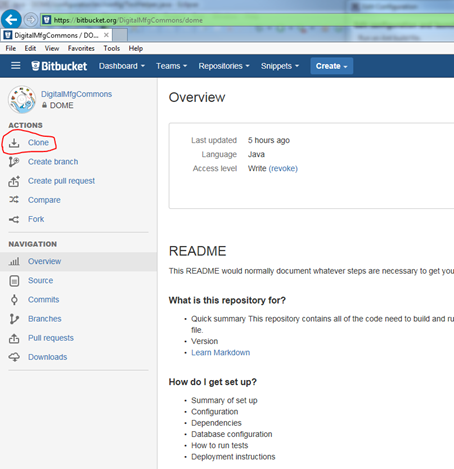The width and height of the screenshot is (454, 469).
Task: Click the DigitalMfgCommons repository avatar
Action: coord(22,99)
